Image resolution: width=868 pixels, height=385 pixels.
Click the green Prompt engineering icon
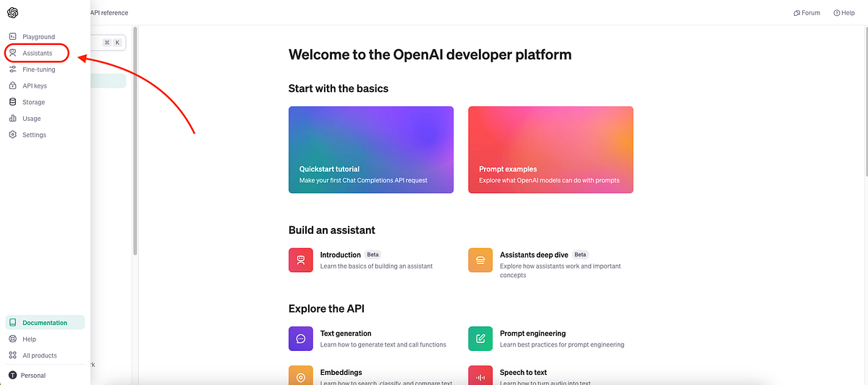[x=480, y=339]
